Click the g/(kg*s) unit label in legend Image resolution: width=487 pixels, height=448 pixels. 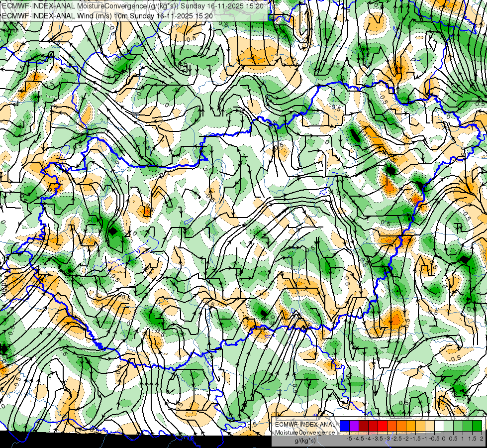[x=305, y=441]
